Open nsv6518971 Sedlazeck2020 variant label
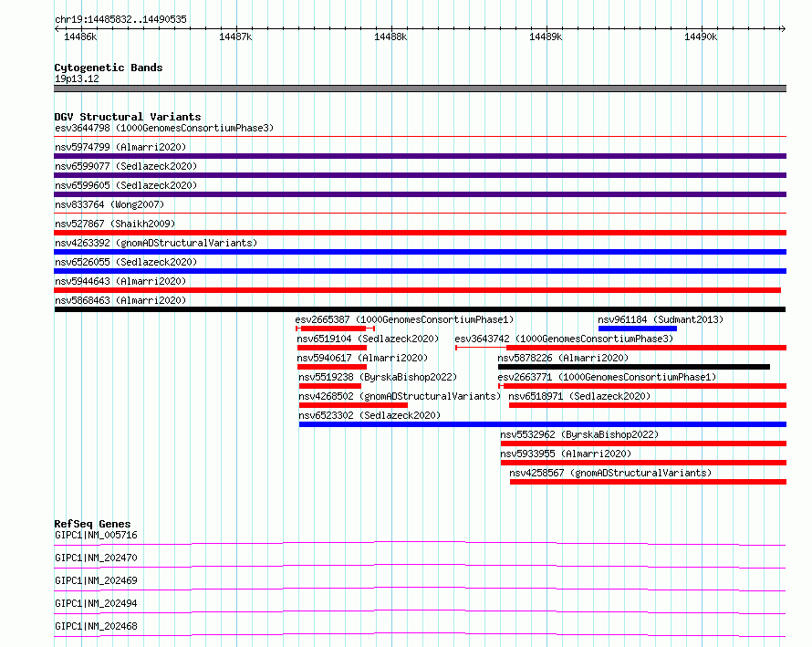Screen dimensions: 812x647 click(x=579, y=396)
